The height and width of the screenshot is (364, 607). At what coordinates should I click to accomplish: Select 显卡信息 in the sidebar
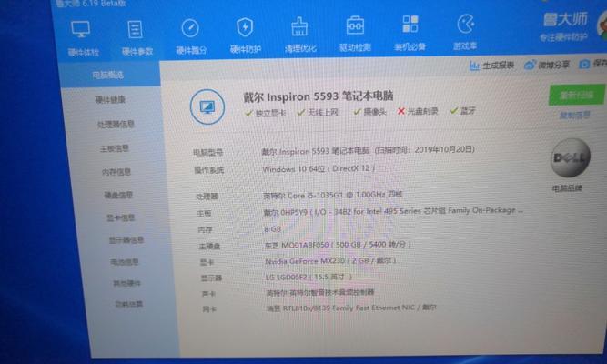click(120, 217)
